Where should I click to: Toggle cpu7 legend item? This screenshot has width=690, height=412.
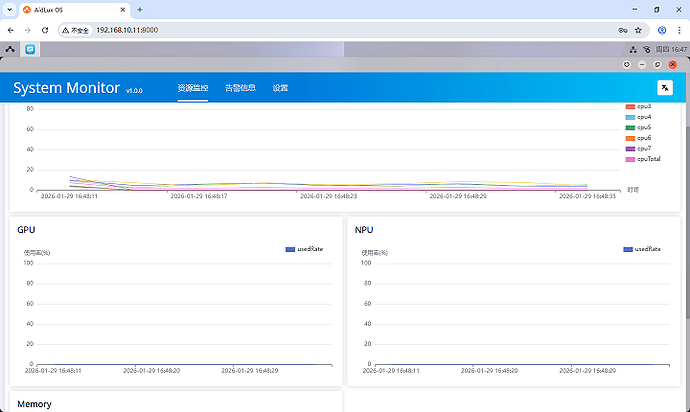coord(638,148)
